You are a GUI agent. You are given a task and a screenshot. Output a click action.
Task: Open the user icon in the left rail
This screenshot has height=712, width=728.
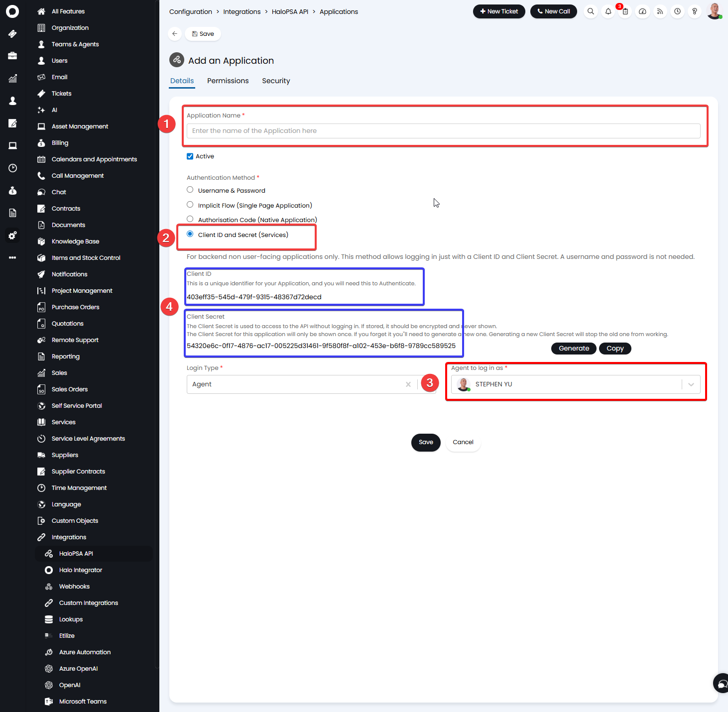(12, 101)
